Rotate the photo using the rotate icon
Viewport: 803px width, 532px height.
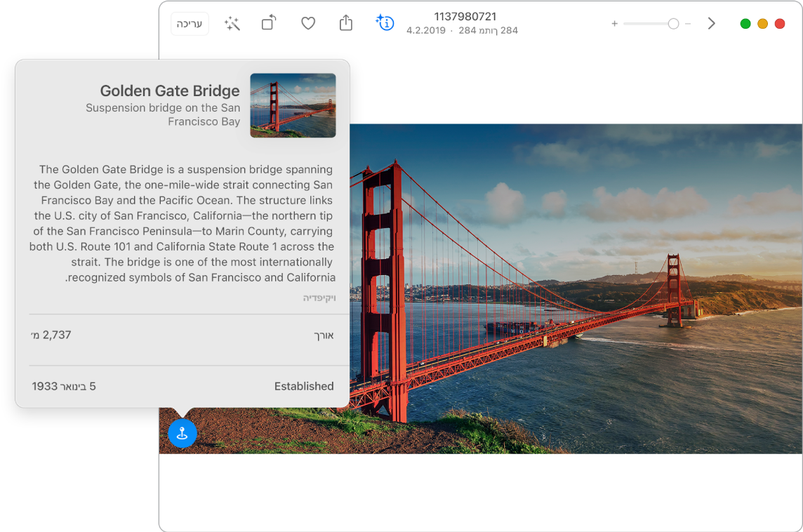coord(269,24)
